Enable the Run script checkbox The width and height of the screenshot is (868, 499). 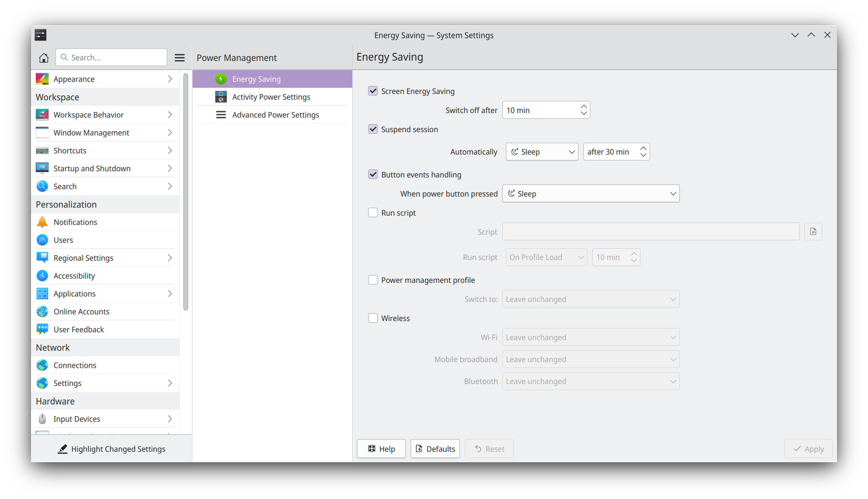click(373, 213)
